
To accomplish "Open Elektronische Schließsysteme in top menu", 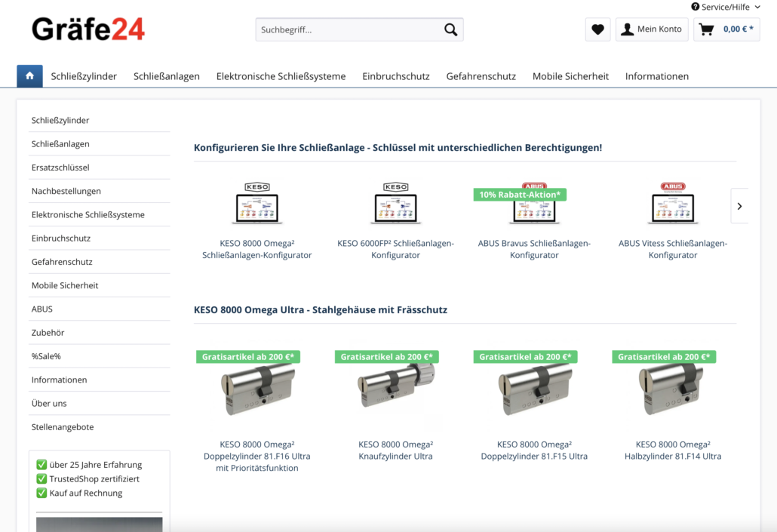I will (x=281, y=76).
